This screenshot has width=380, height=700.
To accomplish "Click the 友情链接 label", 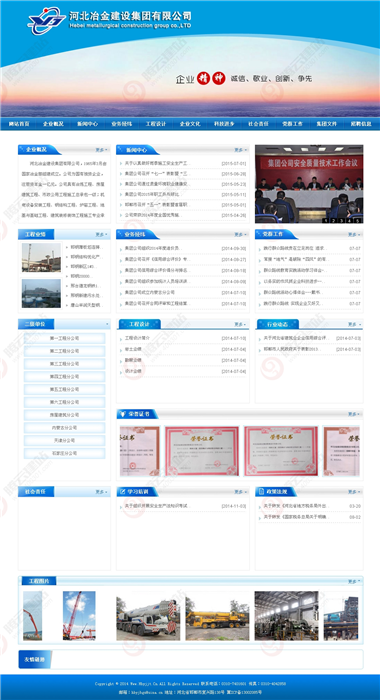I will 34,660.
